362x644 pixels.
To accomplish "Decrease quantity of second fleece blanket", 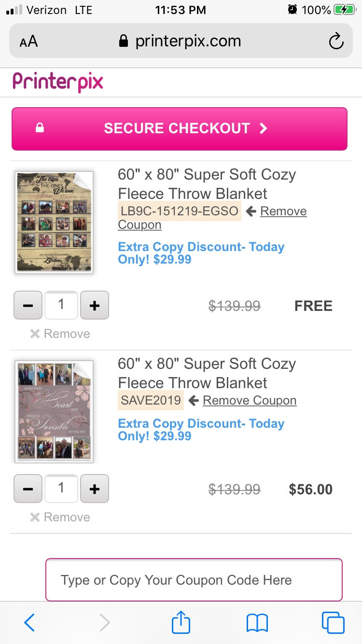I will pyautogui.click(x=28, y=489).
